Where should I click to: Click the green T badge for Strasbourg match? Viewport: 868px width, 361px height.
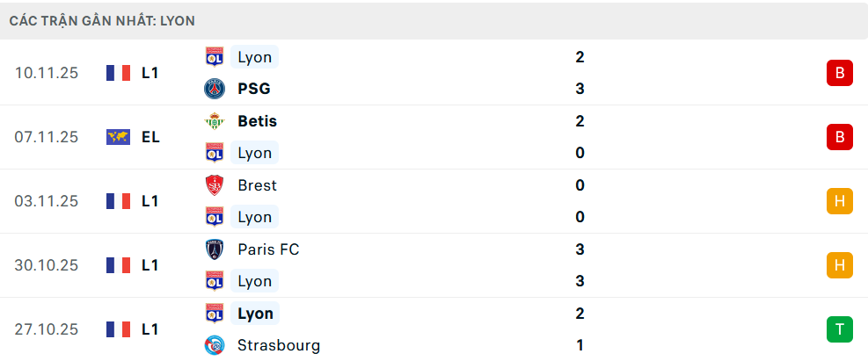pos(839,329)
